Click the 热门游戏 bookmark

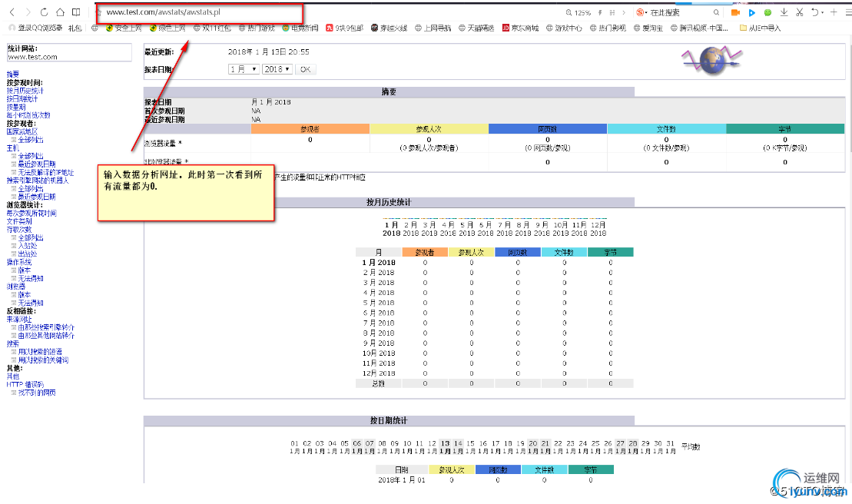coord(257,28)
